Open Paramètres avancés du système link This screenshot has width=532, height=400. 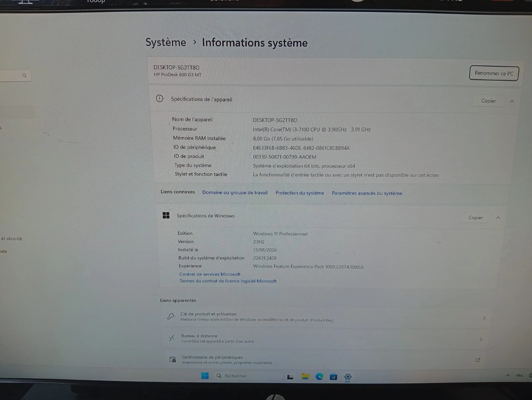[x=367, y=193]
